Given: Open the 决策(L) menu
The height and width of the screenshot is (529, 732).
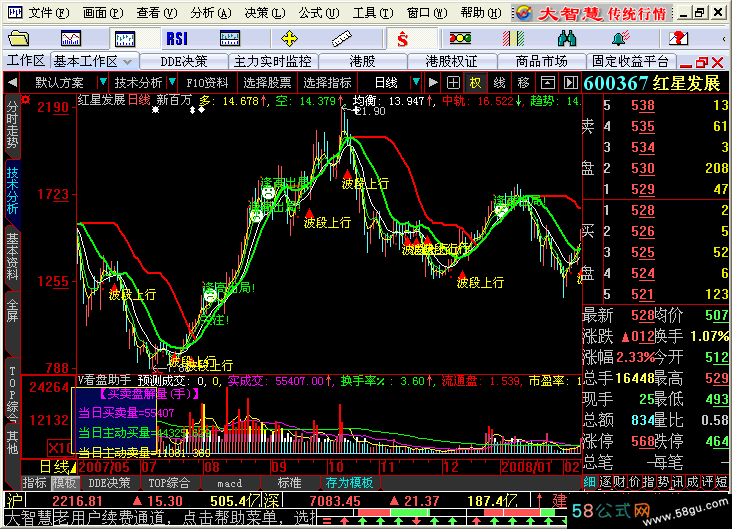Looking at the screenshot, I should [x=265, y=13].
